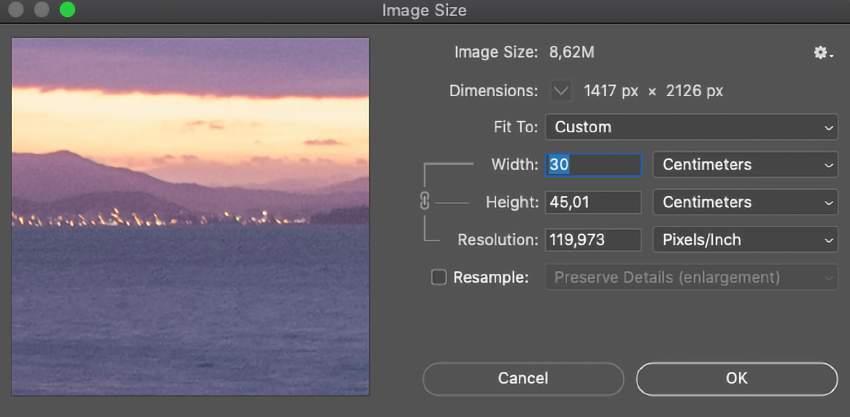This screenshot has height=417, width=850.
Task: Click the Resolution input field
Action: tap(593, 240)
